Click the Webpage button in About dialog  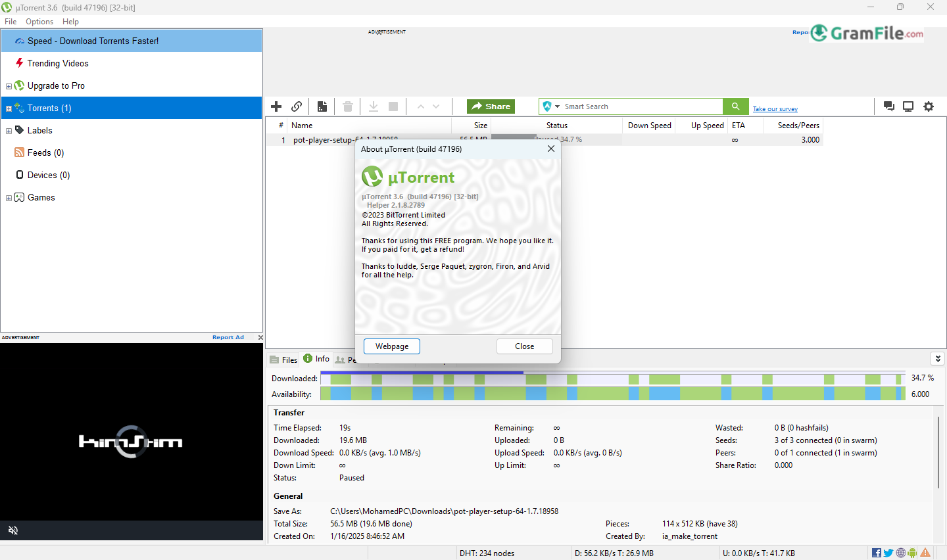click(392, 346)
